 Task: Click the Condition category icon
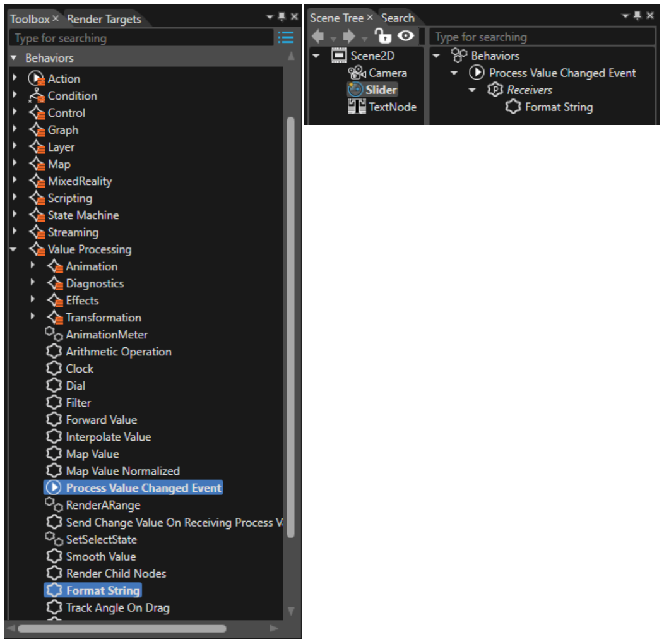pyautogui.click(x=37, y=96)
